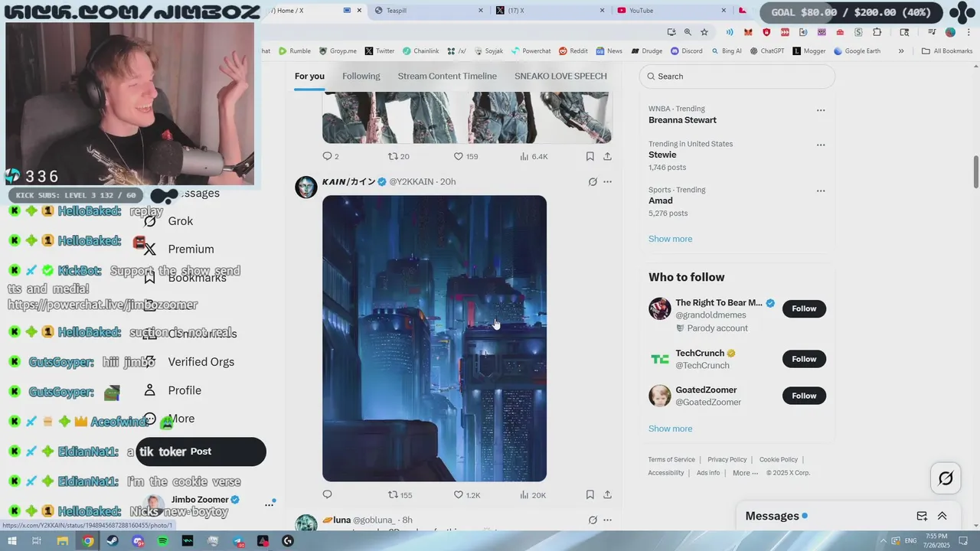This screenshot has height=551, width=980.
Task: Reply to the KAIN cityscape post
Action: pos(327,494)
